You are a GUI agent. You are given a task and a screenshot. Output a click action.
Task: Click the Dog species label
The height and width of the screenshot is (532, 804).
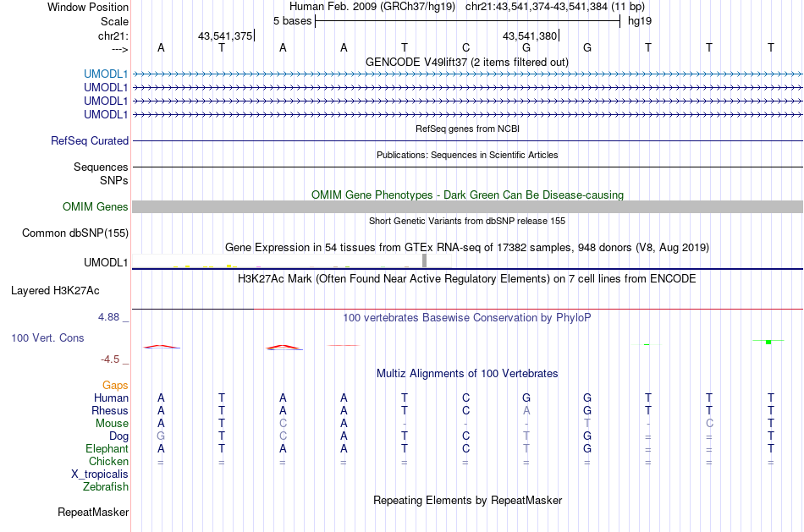click(118, 436)
